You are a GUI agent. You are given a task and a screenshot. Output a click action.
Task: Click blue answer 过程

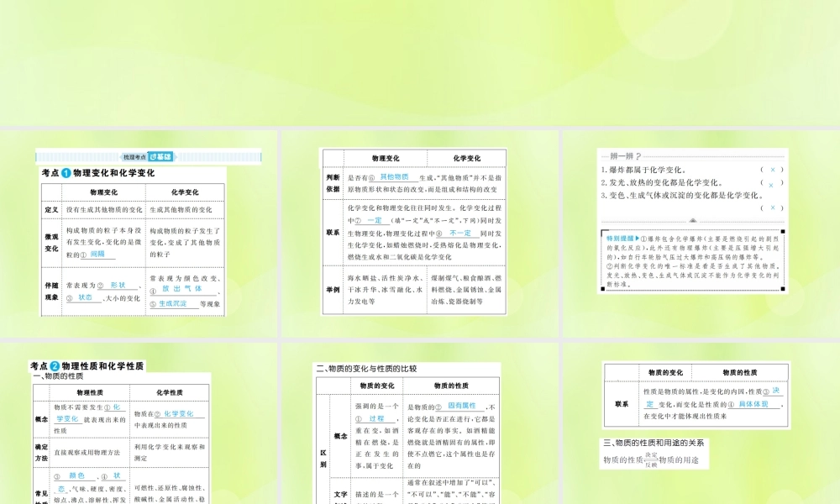376,419
